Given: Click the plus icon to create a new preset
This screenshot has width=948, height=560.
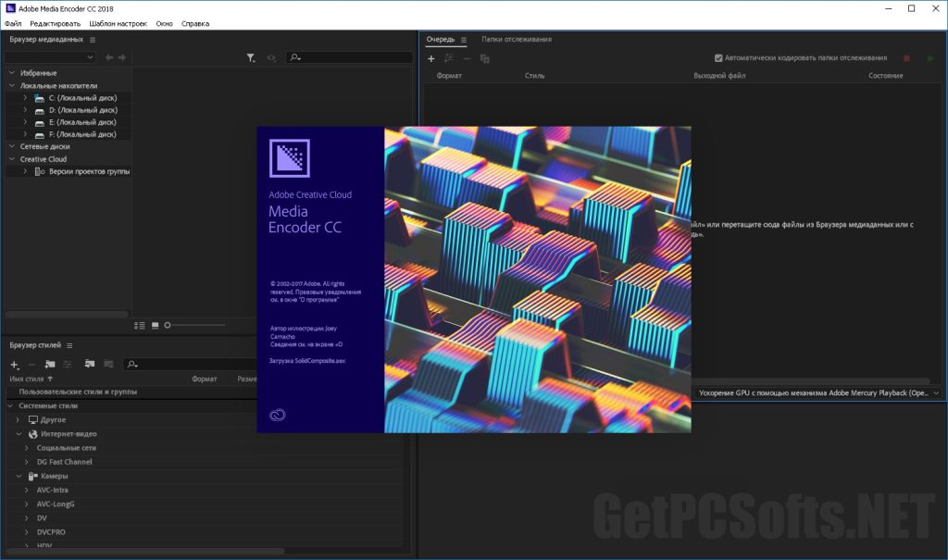Looking at the screenshot, I should [x=15, y=365].
